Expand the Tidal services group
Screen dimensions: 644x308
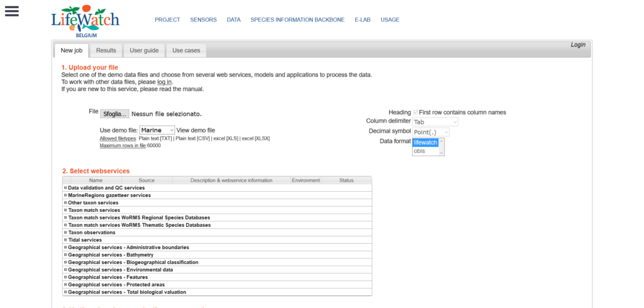65,240
